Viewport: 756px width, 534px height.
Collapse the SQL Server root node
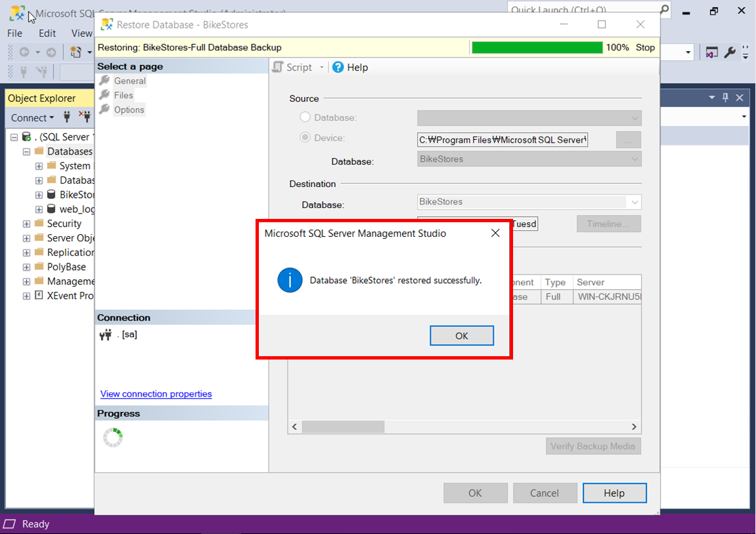tap(14, 137)
